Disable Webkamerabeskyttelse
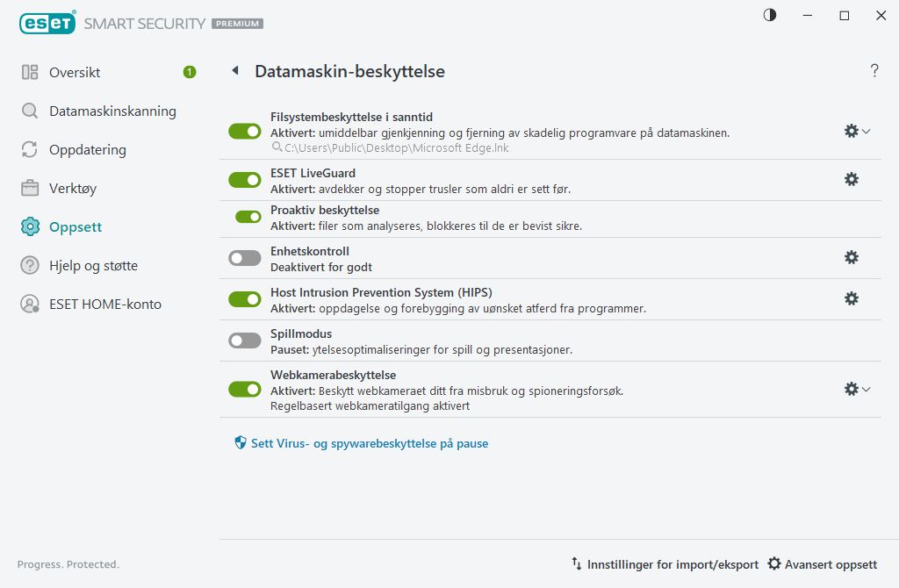Screen dimensions: 899x588 [x=244, y=389]
